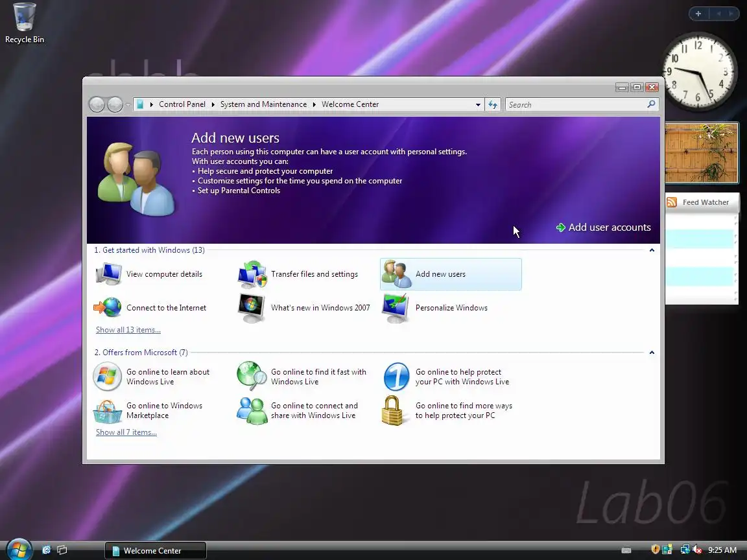Click the sidebar add gadget plus button
Screen dimensions: 747x560
click(698, 14)
